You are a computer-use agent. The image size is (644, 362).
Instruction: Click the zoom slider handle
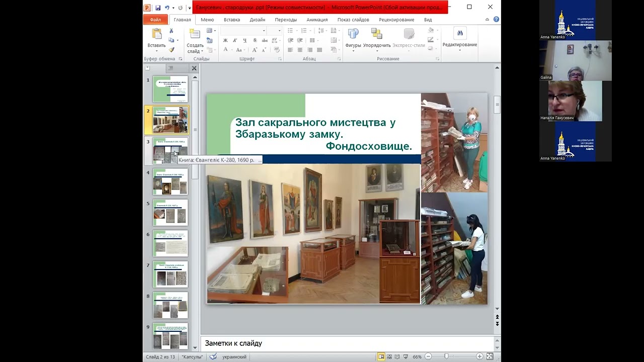[x=446, y=357]
